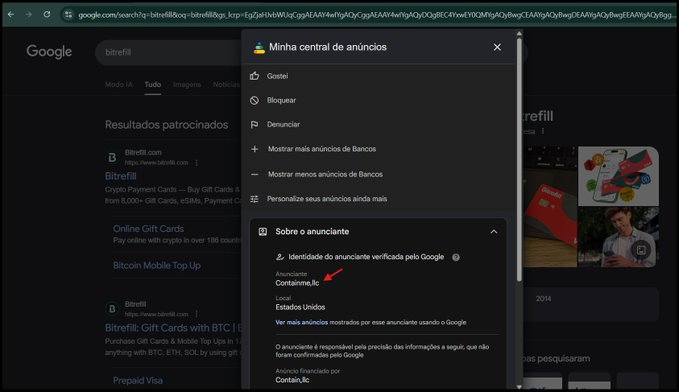The width and height of the screenshot is (679, 392).
Task: Click the Google search URL in address bar
Action: coord(376,15)
